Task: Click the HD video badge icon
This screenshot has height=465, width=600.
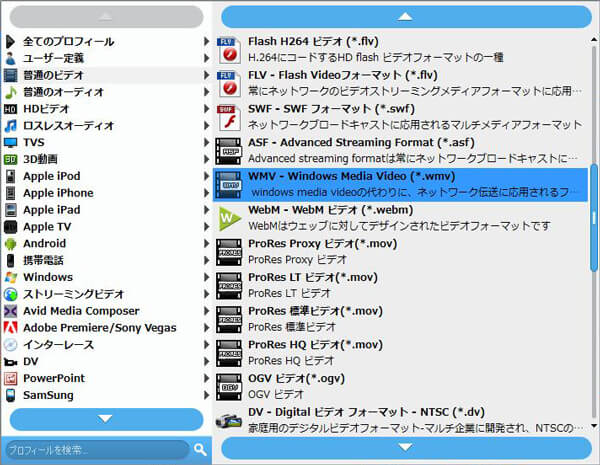Action: [10, 109]
